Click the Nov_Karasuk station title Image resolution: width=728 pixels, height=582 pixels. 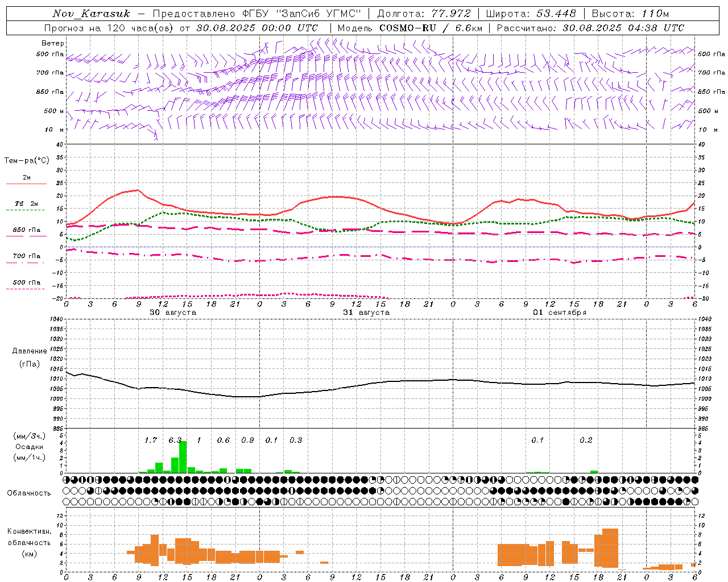pos(91,14)
